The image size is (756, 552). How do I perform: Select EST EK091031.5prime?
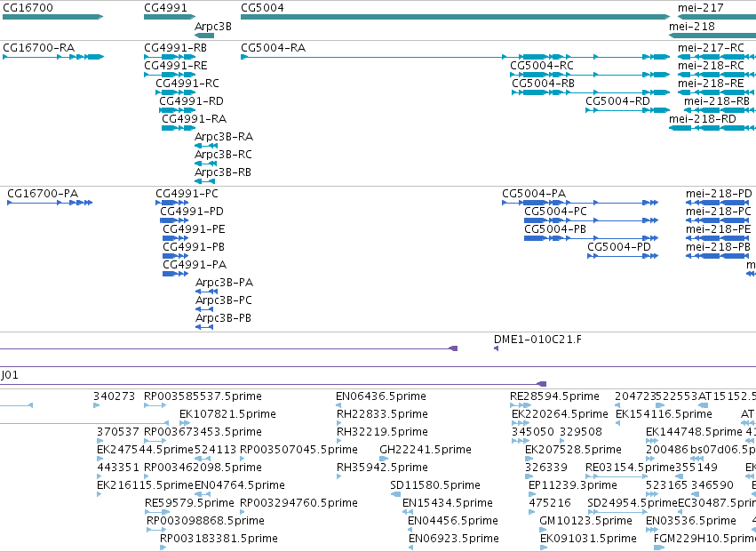click(x=544, y=548)
